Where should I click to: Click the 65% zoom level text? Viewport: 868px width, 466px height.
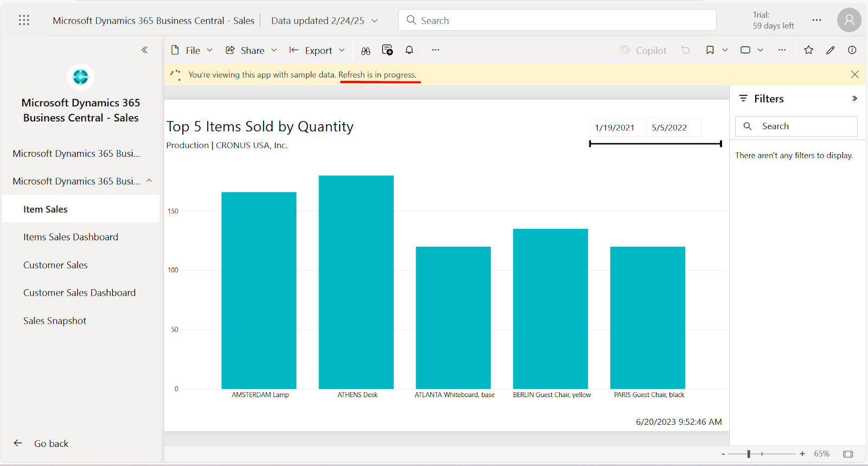(x=821, y=454)
